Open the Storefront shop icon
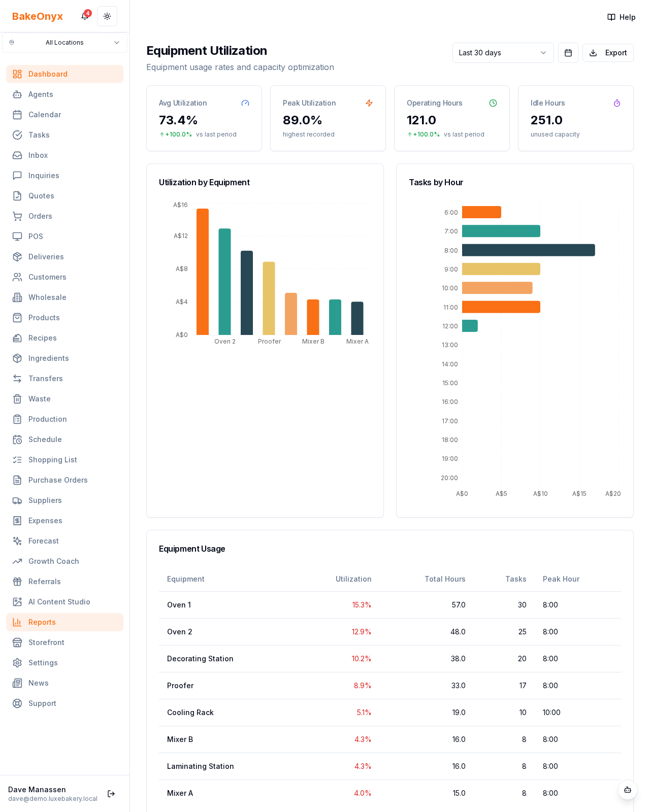Screen dimensions: 650x812 click(17, 642)
